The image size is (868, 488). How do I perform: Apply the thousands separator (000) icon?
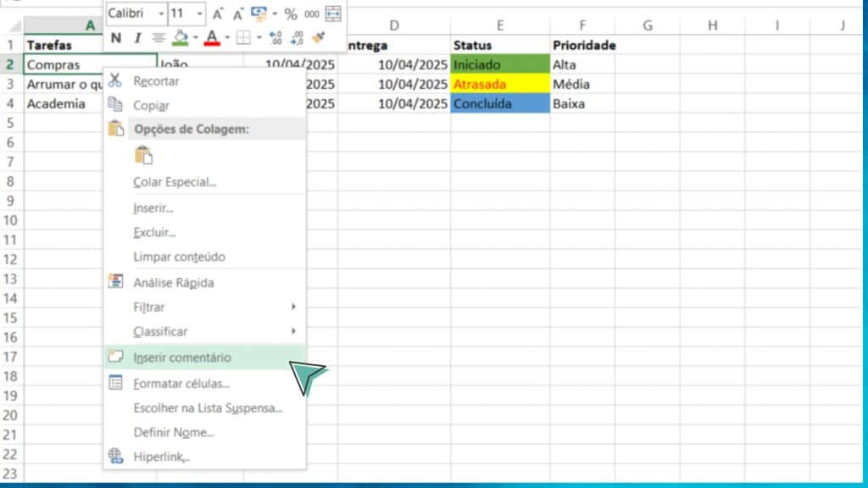click(x=312, y=14)
